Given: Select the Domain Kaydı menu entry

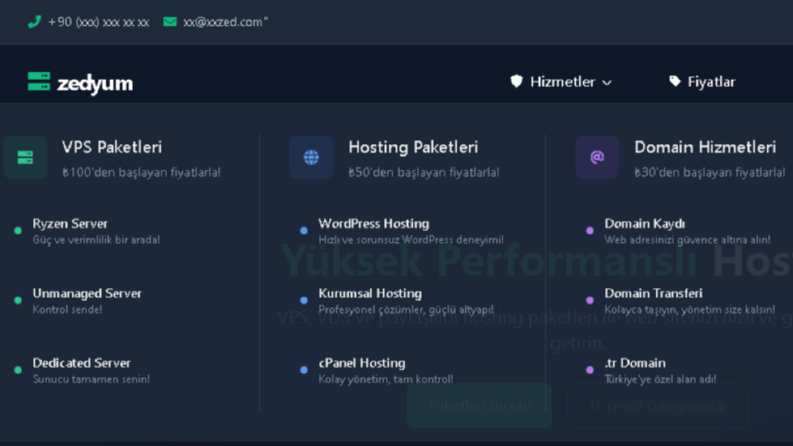Looking at the screenshot, I should click(645, 224).
